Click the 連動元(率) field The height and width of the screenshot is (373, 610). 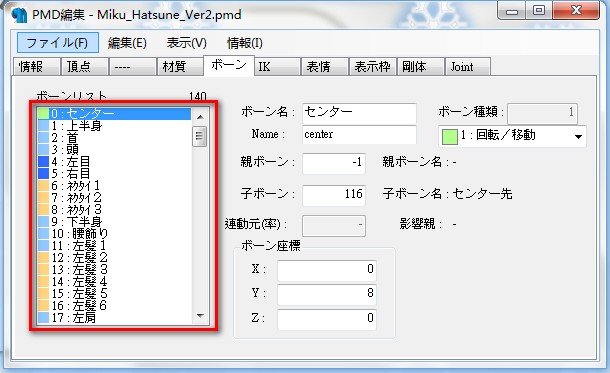[334, 225]
